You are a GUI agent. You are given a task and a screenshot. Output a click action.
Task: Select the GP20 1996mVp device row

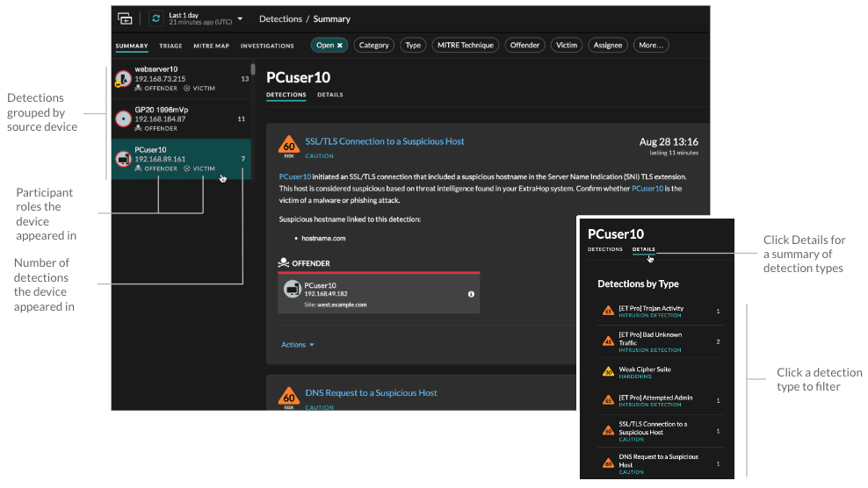pos(181,118)
